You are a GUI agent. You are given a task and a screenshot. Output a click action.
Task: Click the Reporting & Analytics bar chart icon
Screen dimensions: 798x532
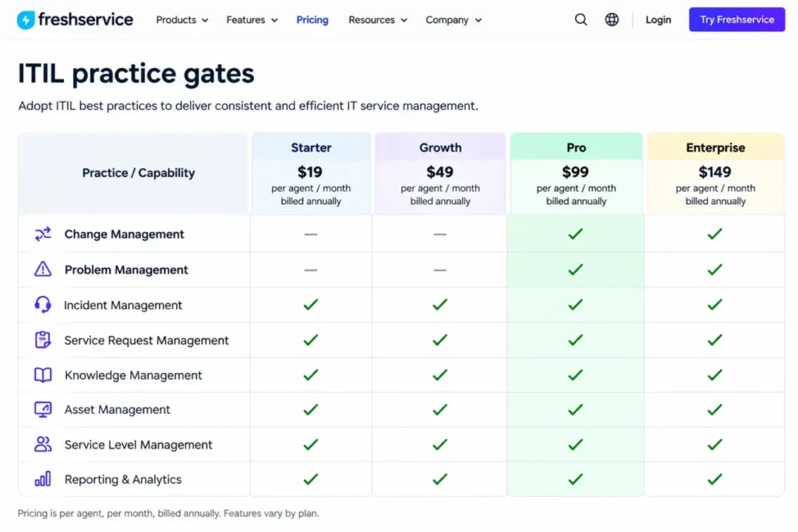(43, 479)
